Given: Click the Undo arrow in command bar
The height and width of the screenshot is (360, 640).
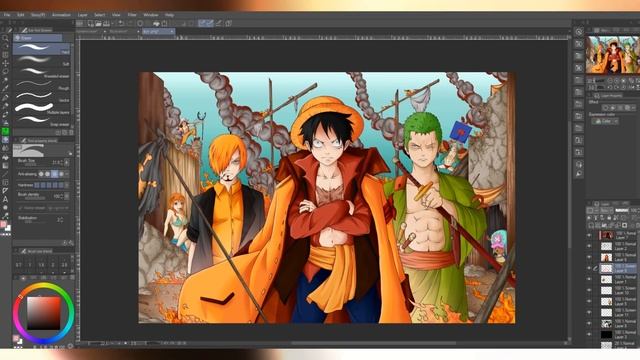Looking at the screenshot, I should pyautogui.click(x=121, y=24).
